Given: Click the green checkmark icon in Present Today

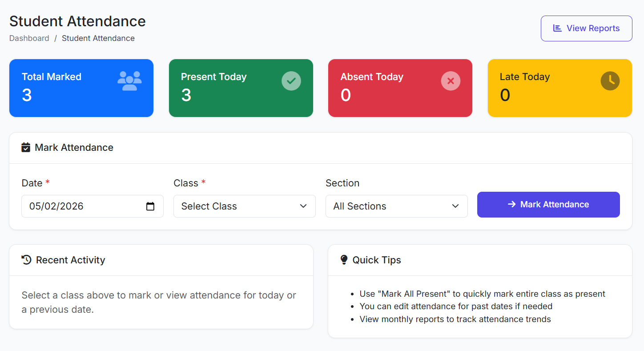Looking at the screenshot, I should click(291, 81).
